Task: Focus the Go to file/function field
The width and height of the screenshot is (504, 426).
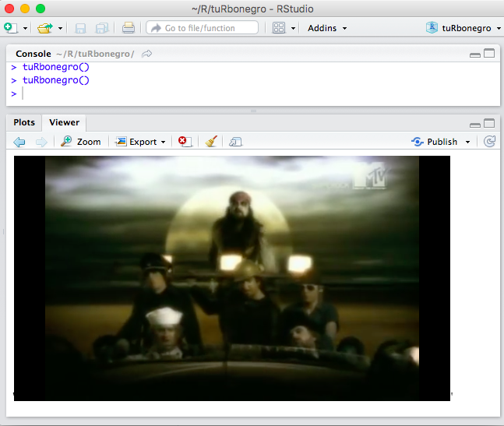Action: [x=203, y=28]
